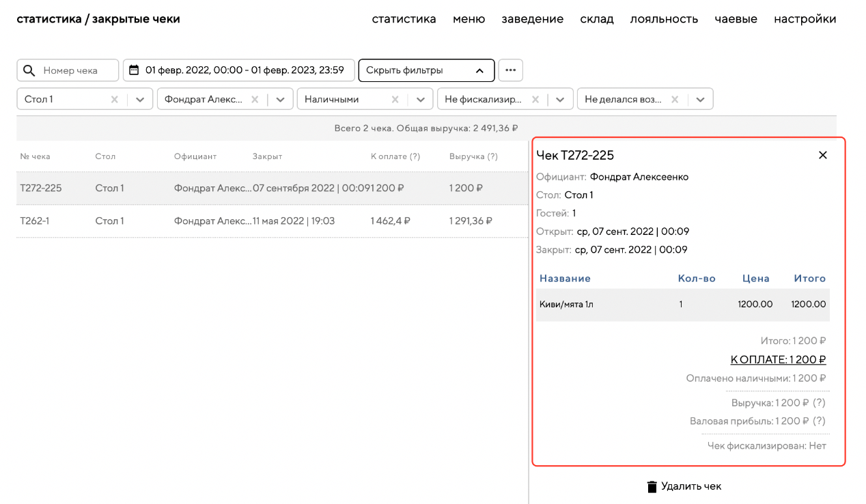The height and width of the screenshot is (504, 866).
Task: Remove the Фондрат Алекс waiter filter
Action: coord(255,99)
